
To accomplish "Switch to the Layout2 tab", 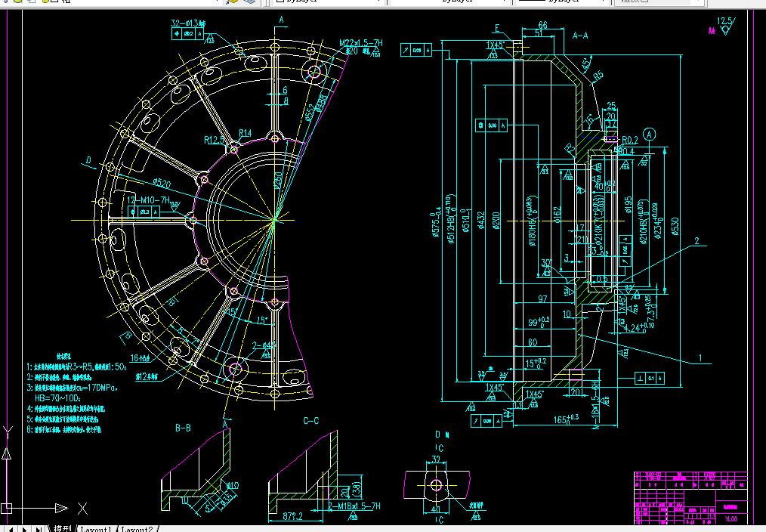I will 137,529.
